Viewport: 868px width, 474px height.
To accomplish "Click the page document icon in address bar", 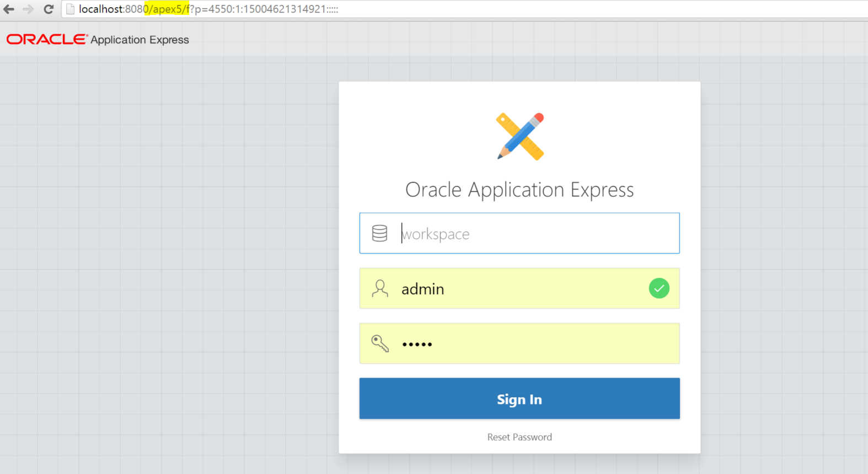I will pyautogui.click(x=70, y=9).
